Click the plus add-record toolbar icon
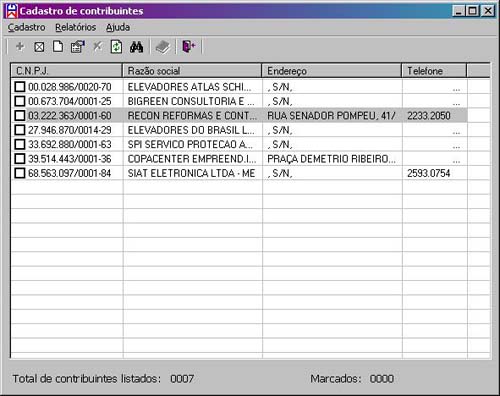Screen dimensions: 500x396 20,47
